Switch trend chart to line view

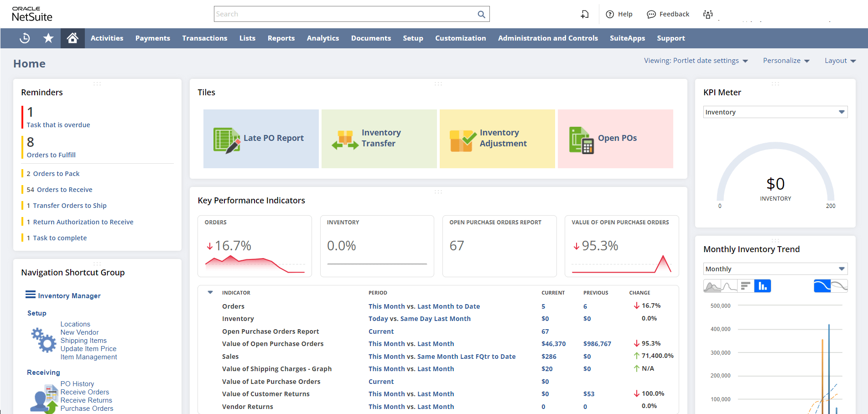click(x=729, y=286)
